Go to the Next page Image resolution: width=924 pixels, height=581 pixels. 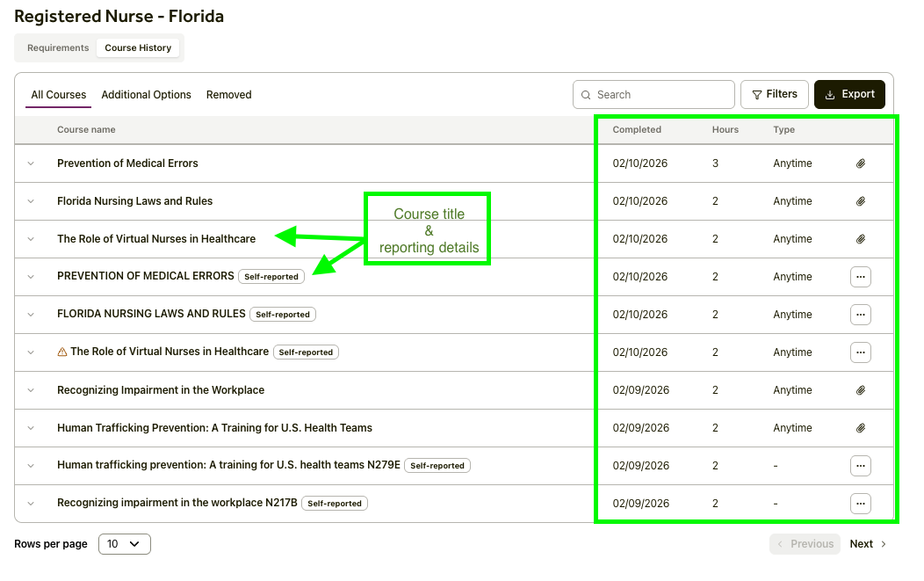pos(868,544)
